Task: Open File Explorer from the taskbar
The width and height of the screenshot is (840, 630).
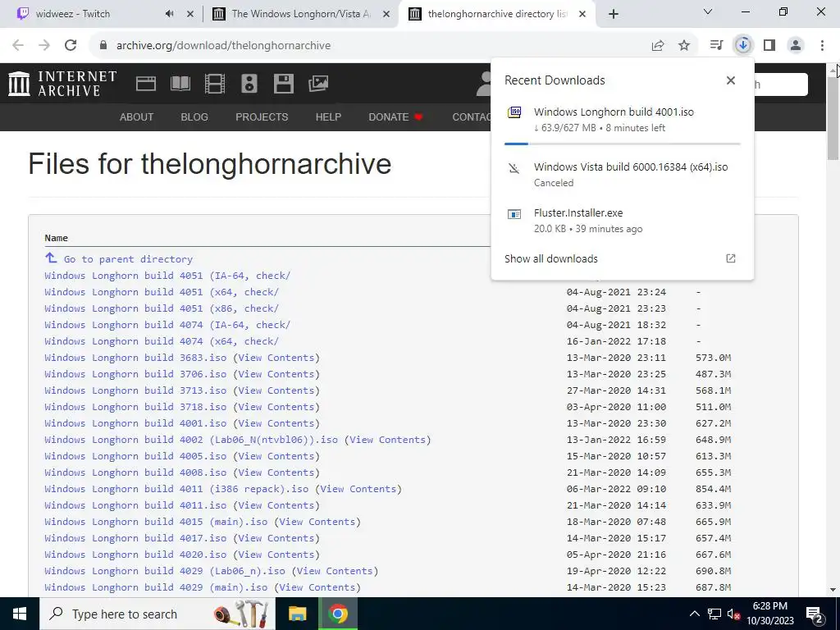Action: (x=297, y=614)
